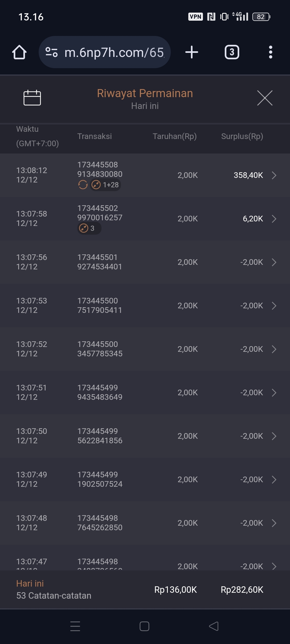
Task: Tap the browser home icon
Action: pos(19,52)
